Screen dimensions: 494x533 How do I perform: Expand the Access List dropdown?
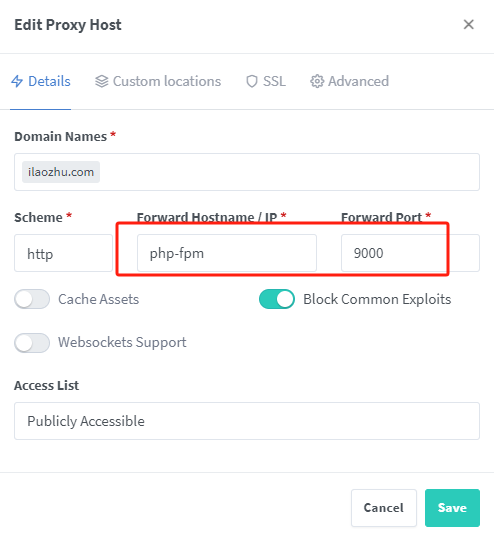tap(247, 421)
